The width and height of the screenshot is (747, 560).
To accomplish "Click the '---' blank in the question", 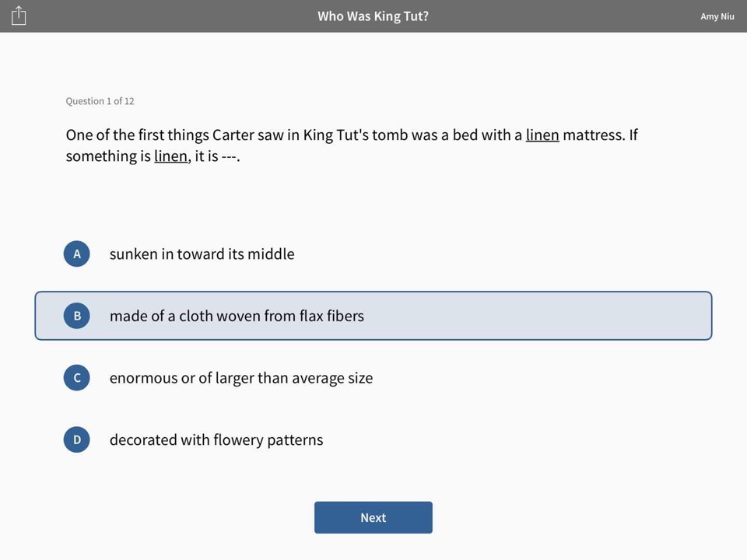I will (229, 156).
